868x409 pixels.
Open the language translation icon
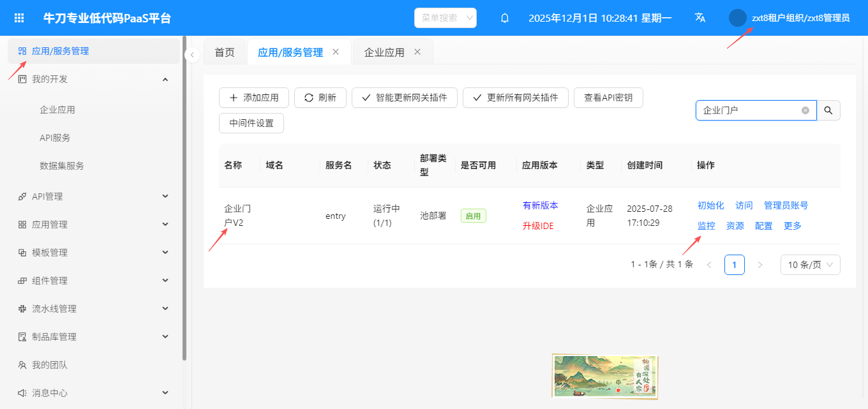700,18
